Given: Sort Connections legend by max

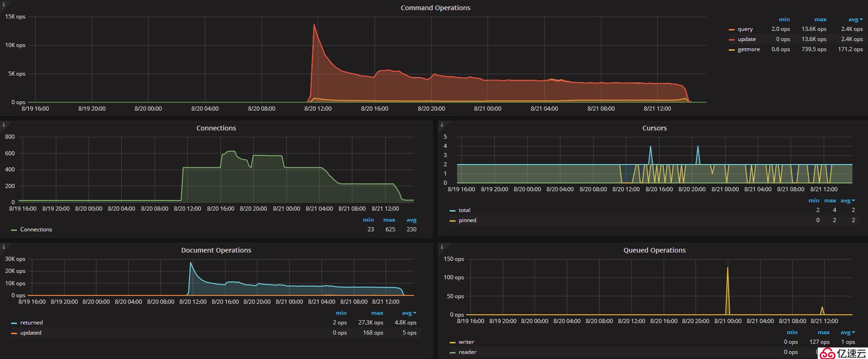Looking at the screenshot, I should [389, 220].
